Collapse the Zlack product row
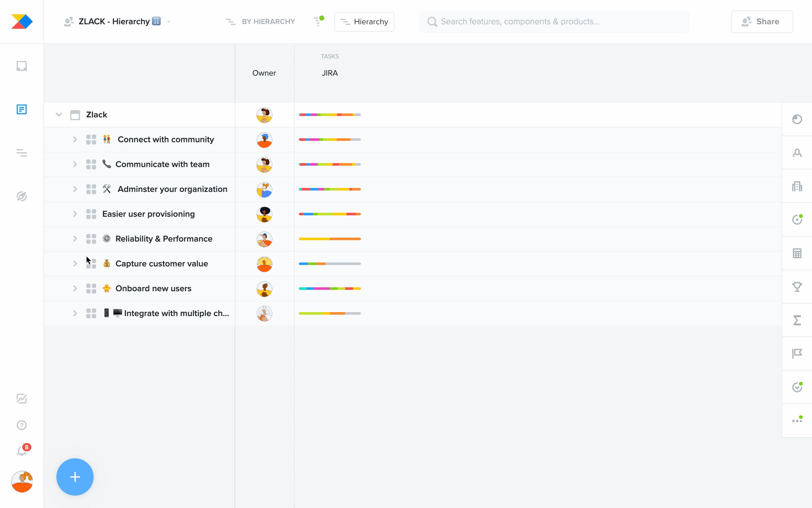This screenshot has width=812, height=508. (x=59, y=115)
